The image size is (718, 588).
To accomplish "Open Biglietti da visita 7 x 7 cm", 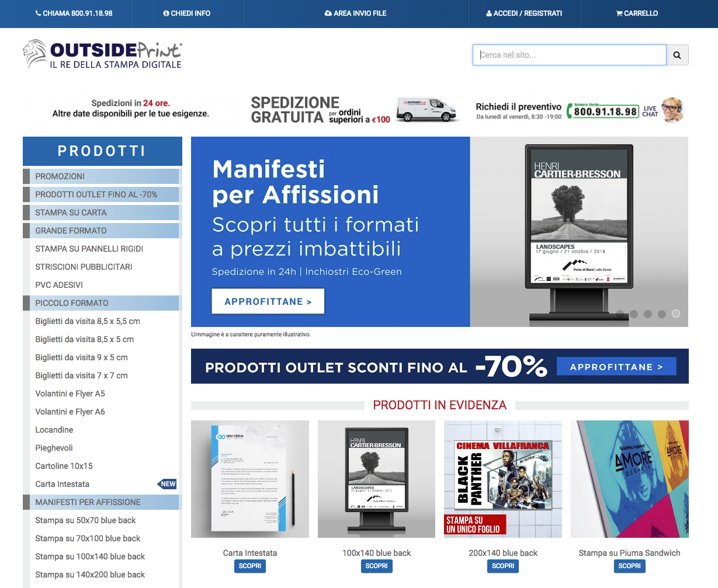I will [x=81, y=375].
